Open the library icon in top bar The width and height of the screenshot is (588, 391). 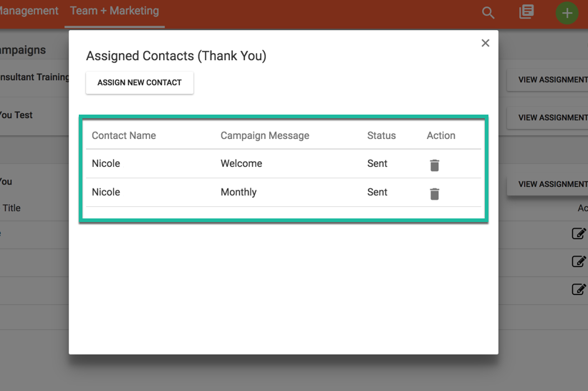526,12
